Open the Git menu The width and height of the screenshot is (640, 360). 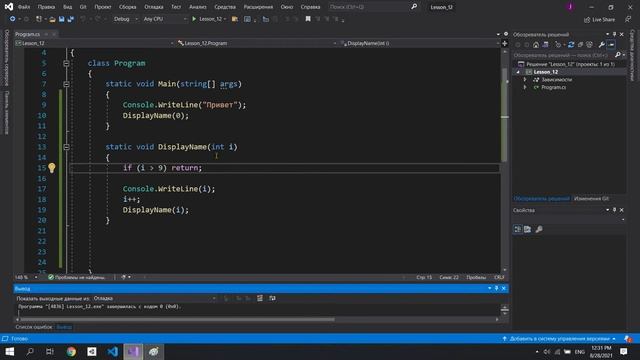tap(83, 7)
